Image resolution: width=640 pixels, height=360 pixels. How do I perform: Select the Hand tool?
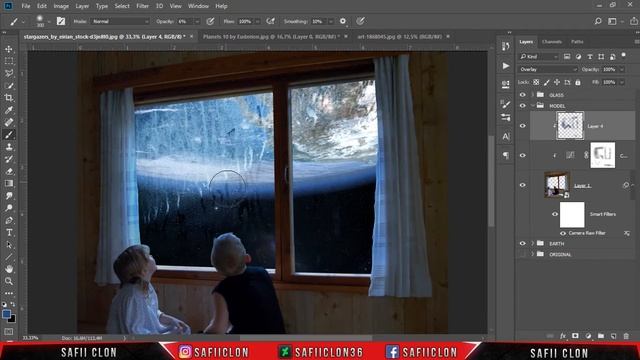click(x=9, y=269)
